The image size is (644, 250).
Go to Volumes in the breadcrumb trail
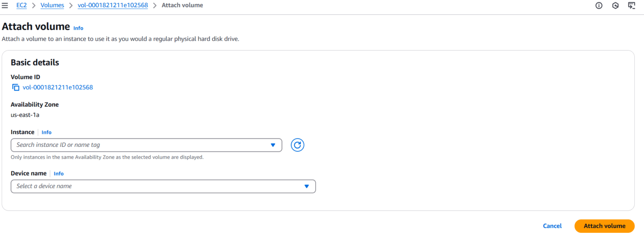pyautogui.click(x=52, y=5)
